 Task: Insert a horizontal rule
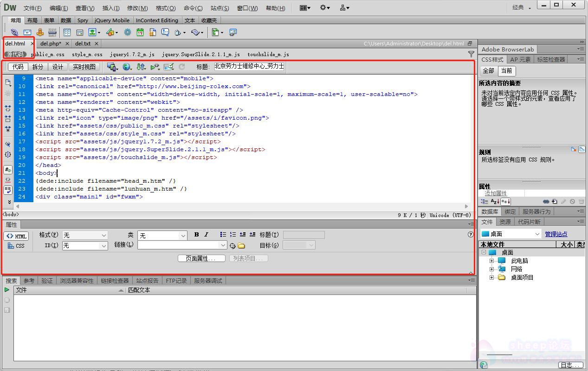(52, 32)
